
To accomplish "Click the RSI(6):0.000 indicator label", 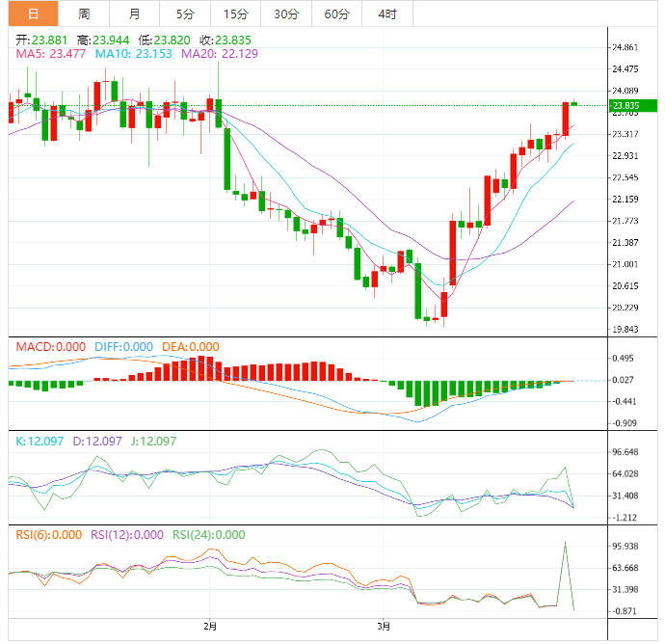I will 48,534.
